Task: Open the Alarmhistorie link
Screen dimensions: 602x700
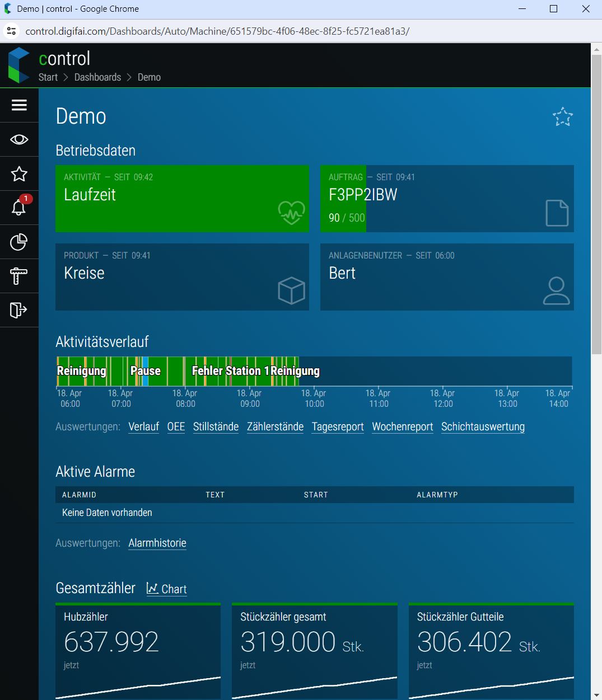Action: pos(157,543)
